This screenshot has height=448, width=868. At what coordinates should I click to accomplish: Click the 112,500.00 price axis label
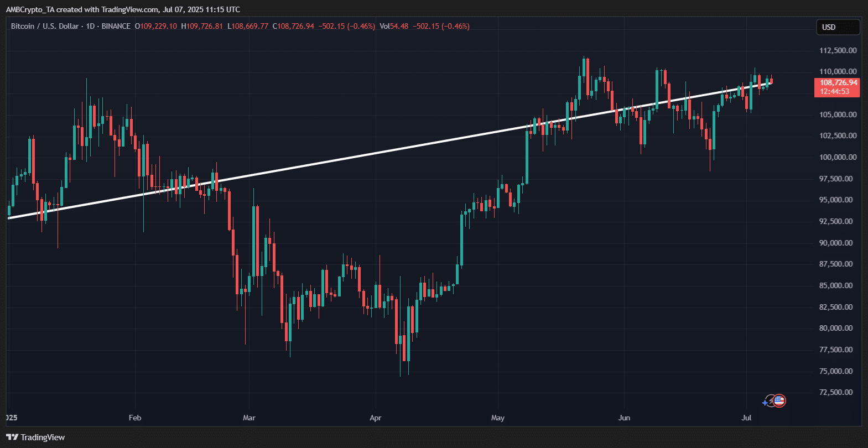838,50
